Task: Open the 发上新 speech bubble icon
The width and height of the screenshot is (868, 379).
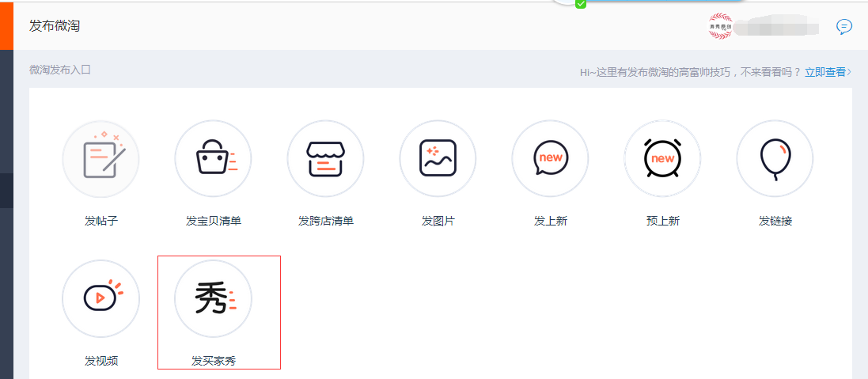Action: pos(550,159)
